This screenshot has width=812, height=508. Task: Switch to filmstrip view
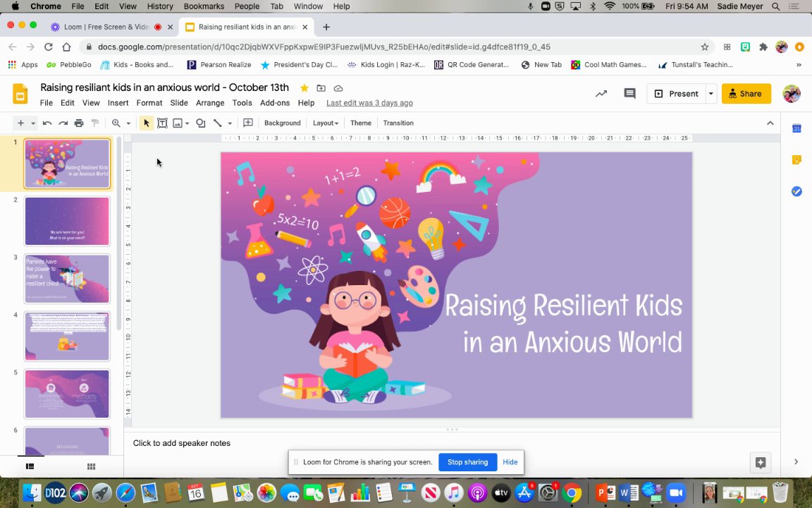coord(30,466)
